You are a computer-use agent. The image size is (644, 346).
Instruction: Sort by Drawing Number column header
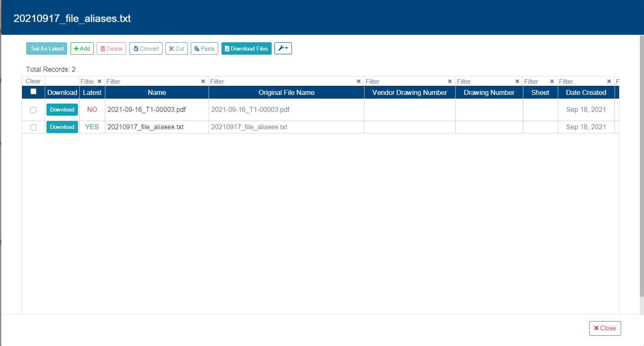pyautogui.click(x=489, y=92)
